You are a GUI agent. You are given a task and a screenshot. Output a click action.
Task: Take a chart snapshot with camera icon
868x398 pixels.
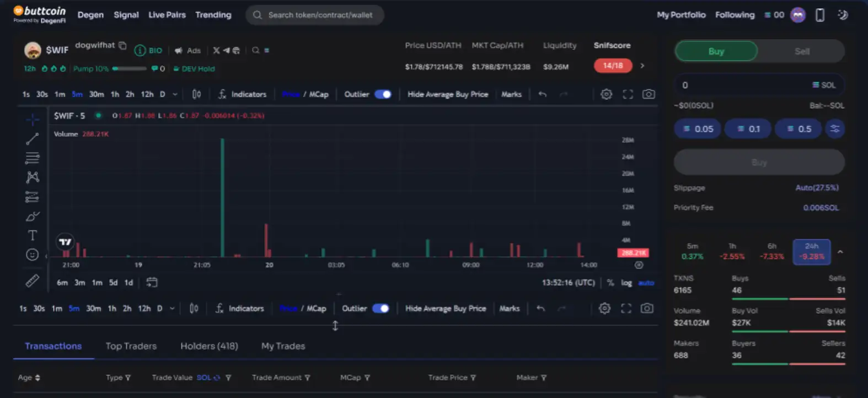[x=649, y=94]
